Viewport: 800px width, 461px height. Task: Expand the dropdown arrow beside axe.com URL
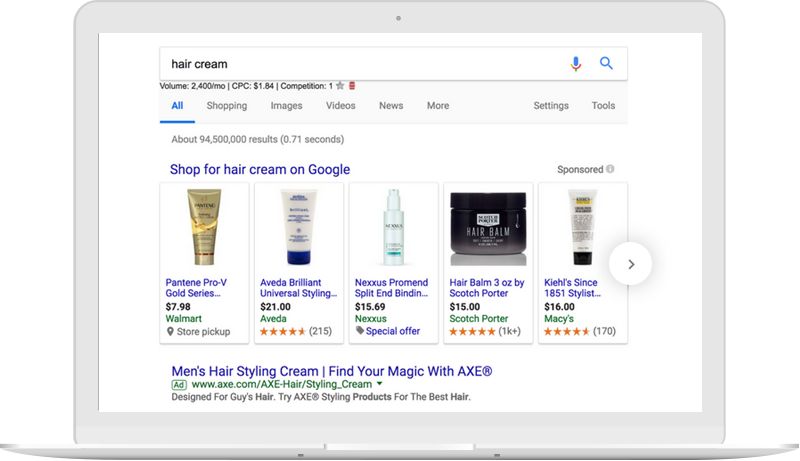tap(380, 383)
